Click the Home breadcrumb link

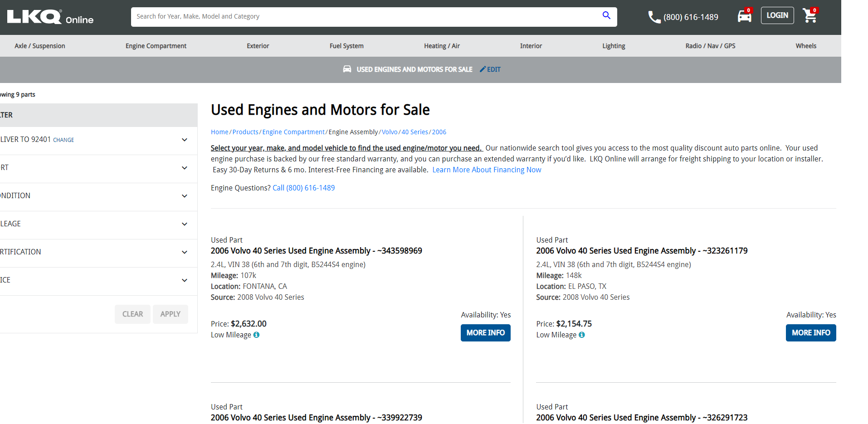tap(219, 132)
